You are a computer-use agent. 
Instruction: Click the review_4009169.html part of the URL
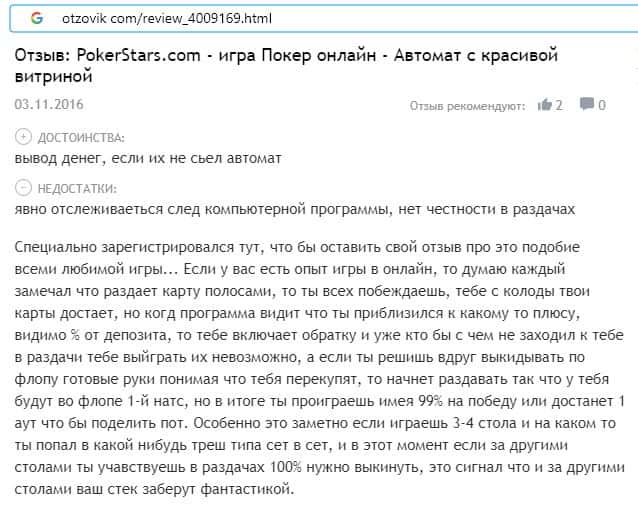[x=206, y=19]
